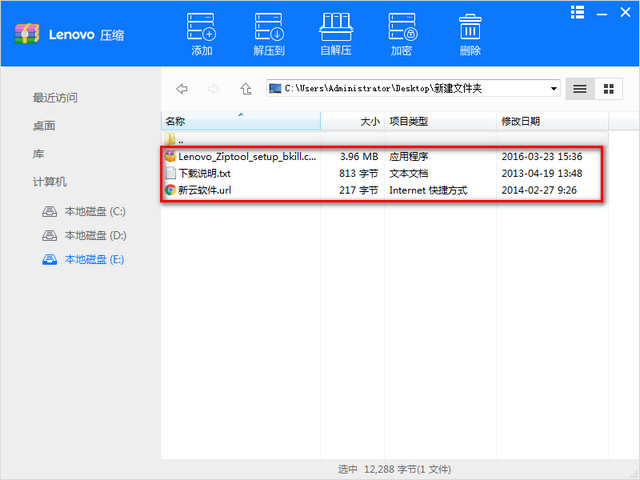Select 计算机 in the sidebar

click(x=50, y=182)
